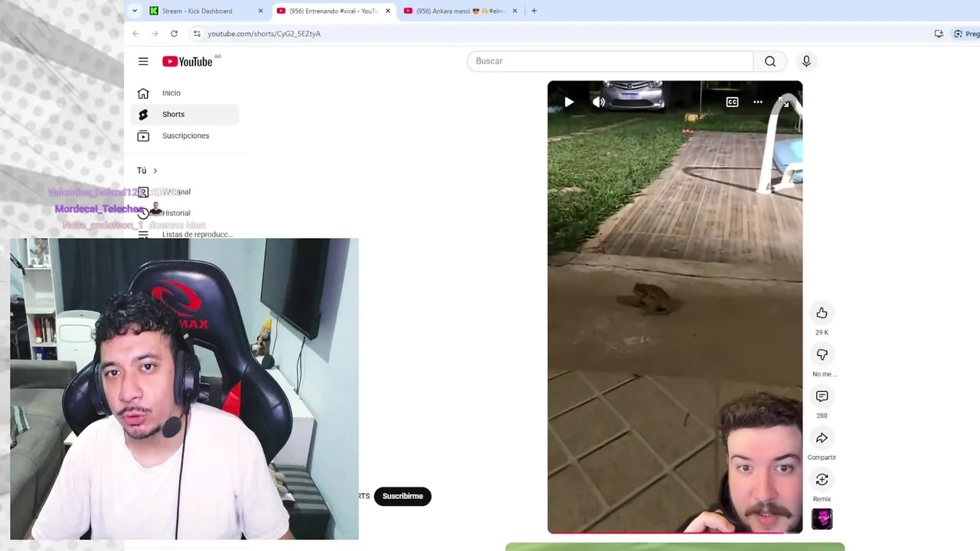The width and height of the screenshot is (980, 551).
Task: View site information icon in address bar
Action: coord(197,34)
